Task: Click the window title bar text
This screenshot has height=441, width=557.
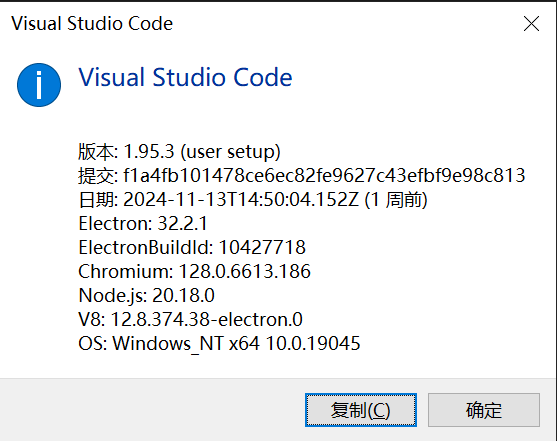Action: (x=92, y=24)
